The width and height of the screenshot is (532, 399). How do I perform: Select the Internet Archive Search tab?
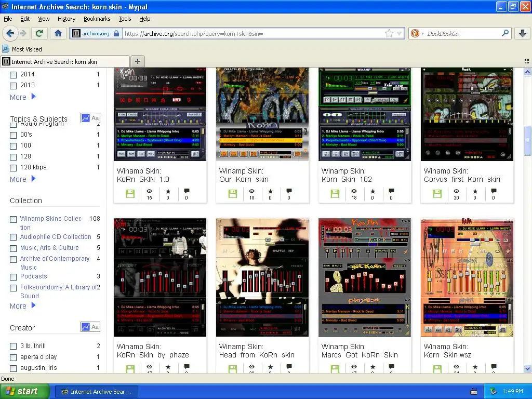pos(65,61)
